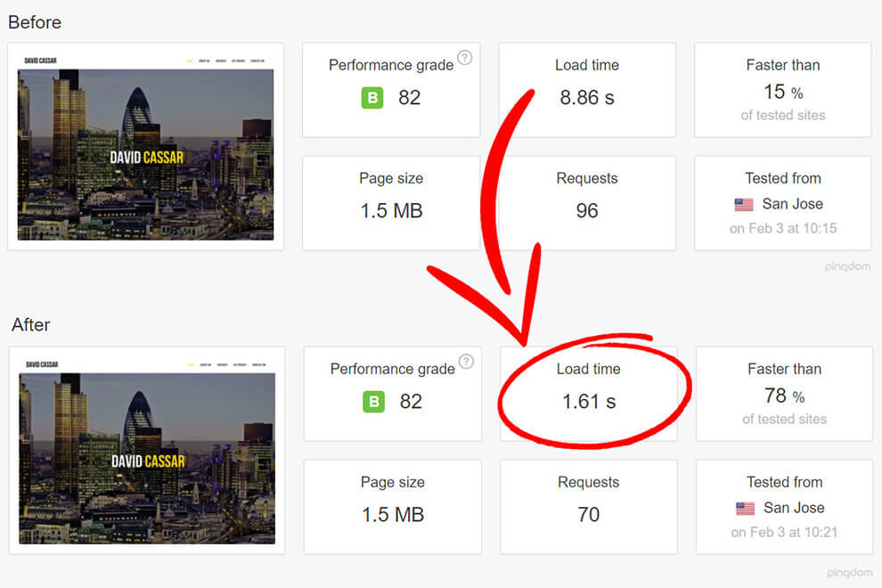882x588 pixels.
Task: Click the green B grade badge in After section
Action: (374, 402)
